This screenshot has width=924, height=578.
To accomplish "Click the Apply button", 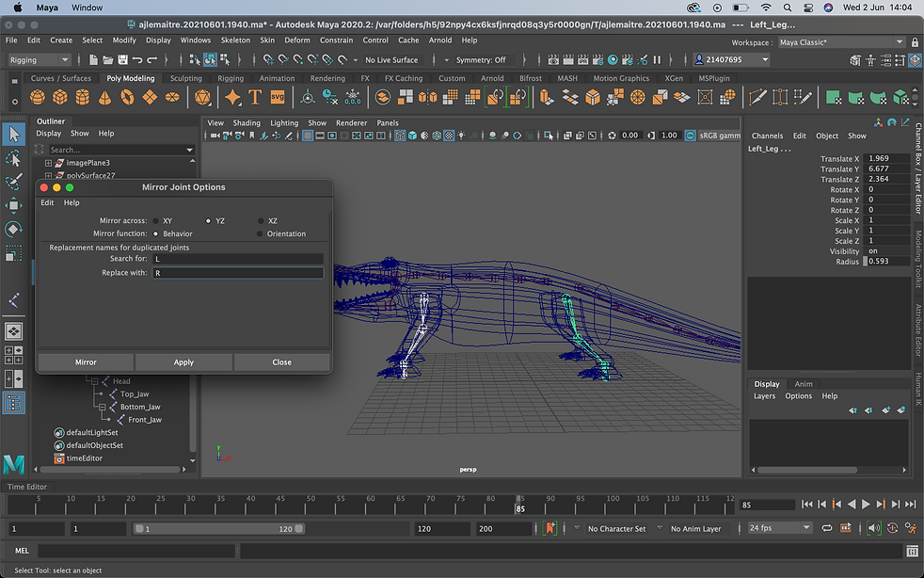I will pyautogui.click(x=183, y=362).
